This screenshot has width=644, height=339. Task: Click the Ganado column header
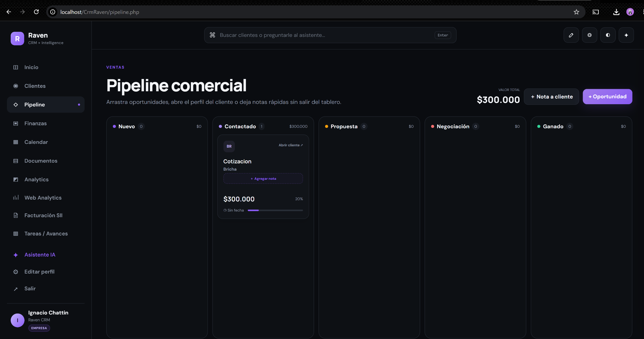(581, 127)
